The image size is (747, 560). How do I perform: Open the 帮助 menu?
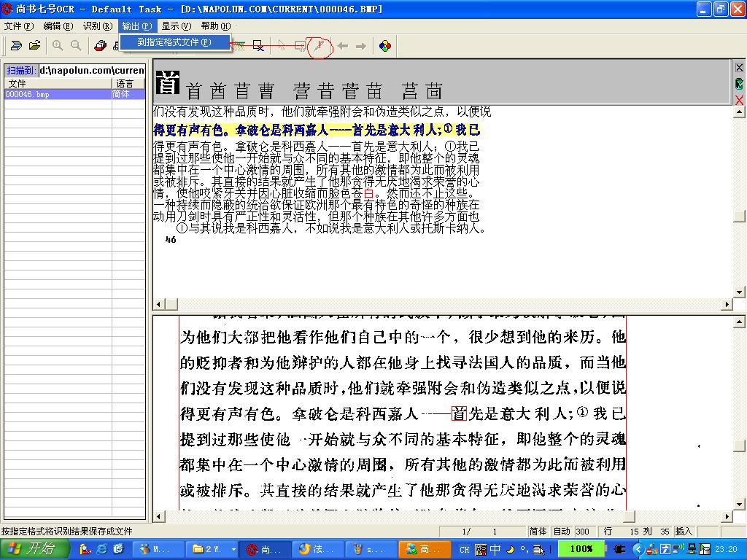216,26
